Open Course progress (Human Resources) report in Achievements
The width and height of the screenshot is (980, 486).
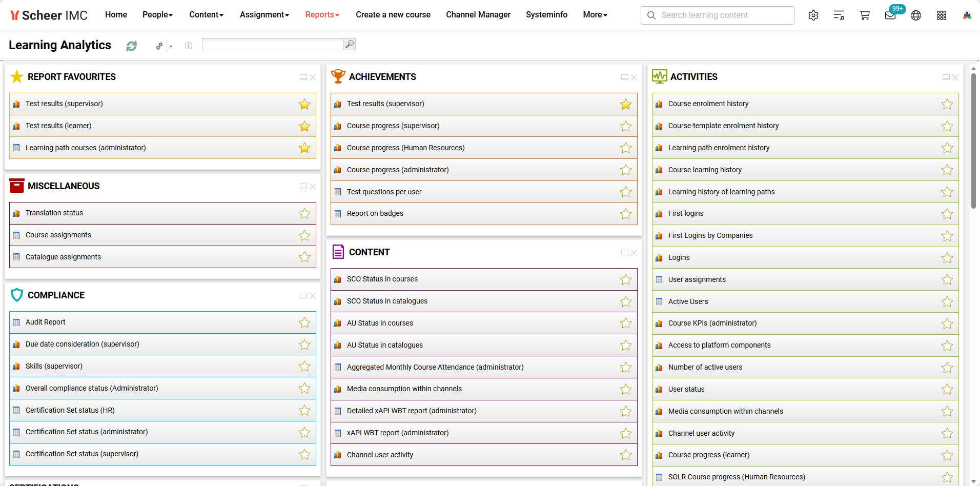(484, 148)
